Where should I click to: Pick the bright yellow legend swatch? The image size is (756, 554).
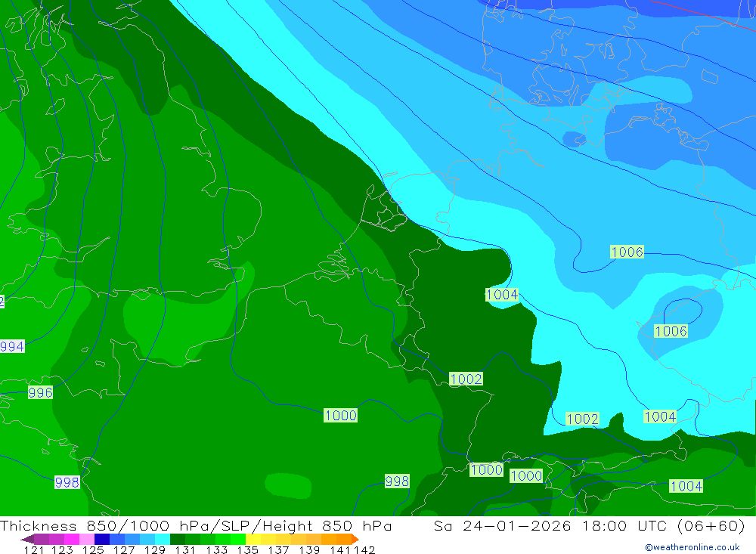pyautogui.click(x=253, y=539)
